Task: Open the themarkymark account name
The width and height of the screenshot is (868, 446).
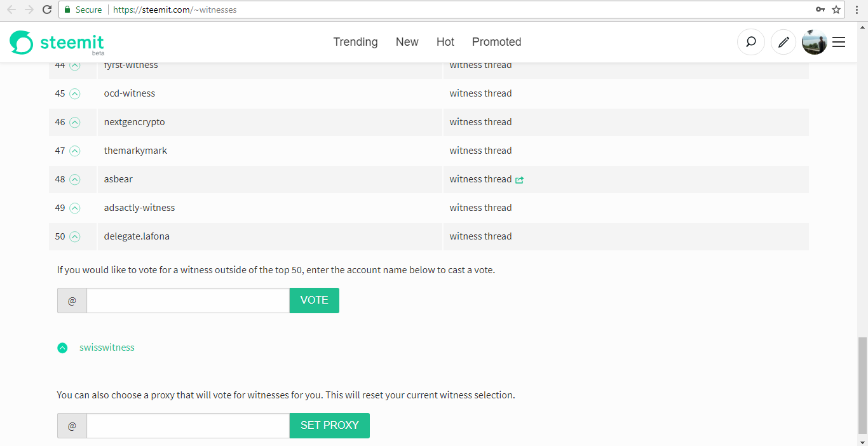Action: click(x=136, y=151)
